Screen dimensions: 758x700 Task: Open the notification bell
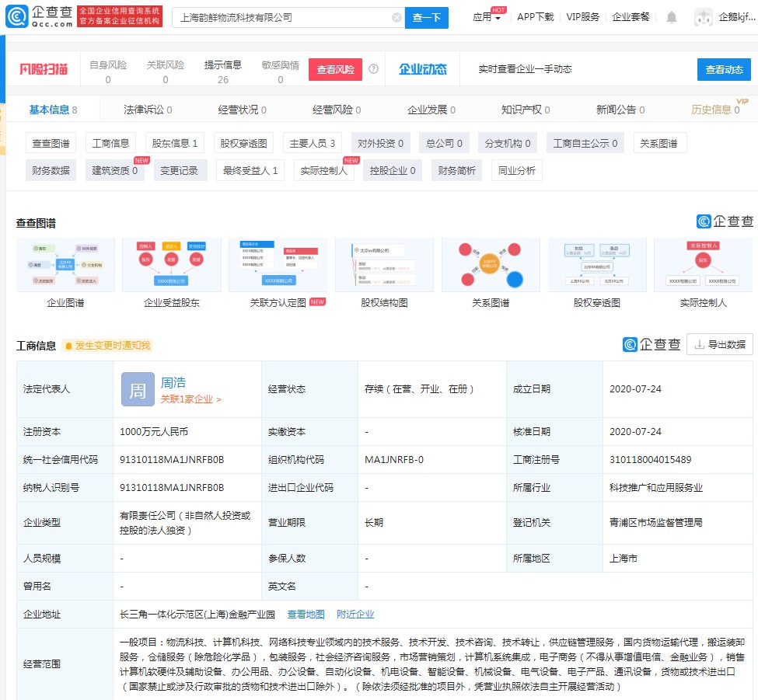[671, 17]
